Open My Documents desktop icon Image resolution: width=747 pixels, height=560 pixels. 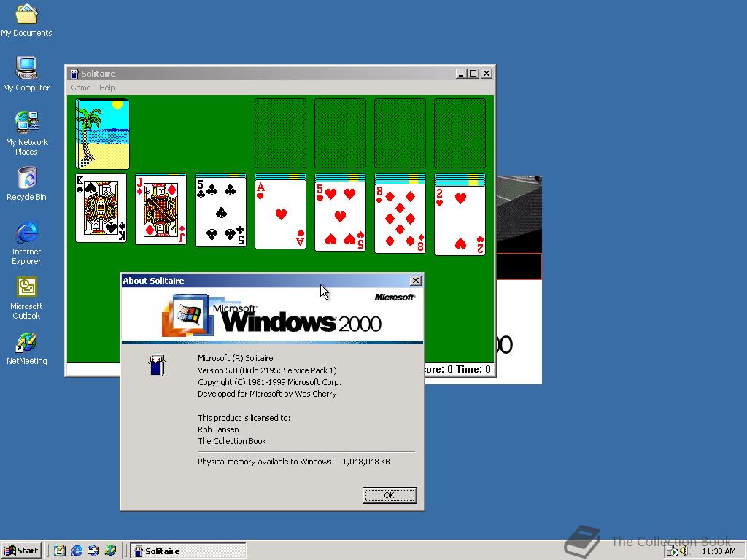[26, 20]
